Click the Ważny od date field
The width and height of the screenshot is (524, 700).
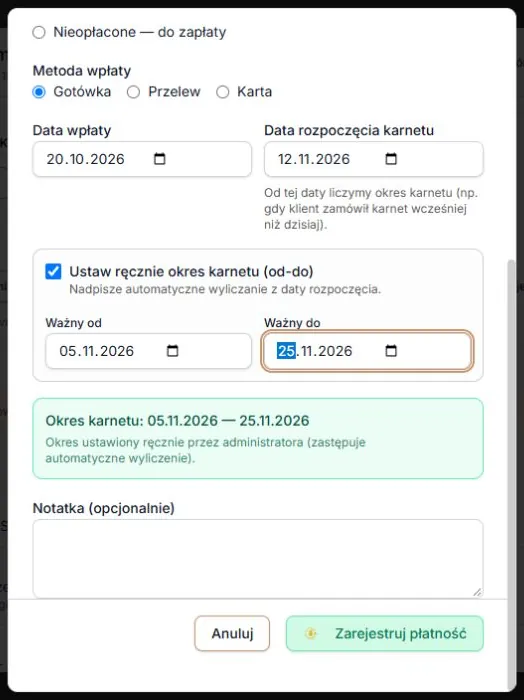148,351
